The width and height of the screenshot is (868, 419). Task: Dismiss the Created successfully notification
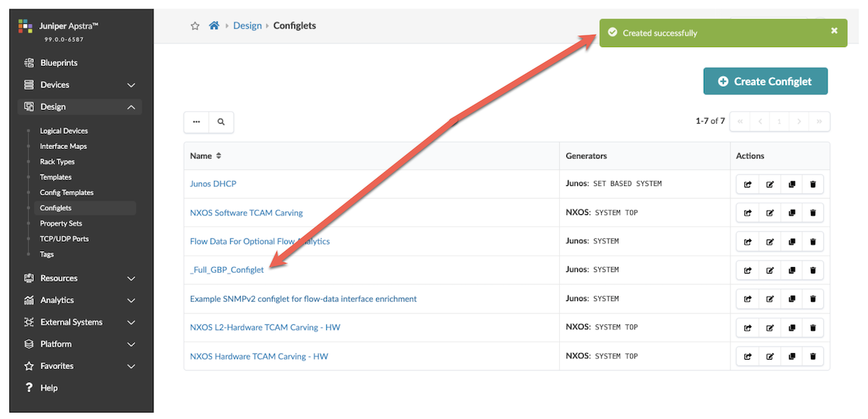coord(834,30)
